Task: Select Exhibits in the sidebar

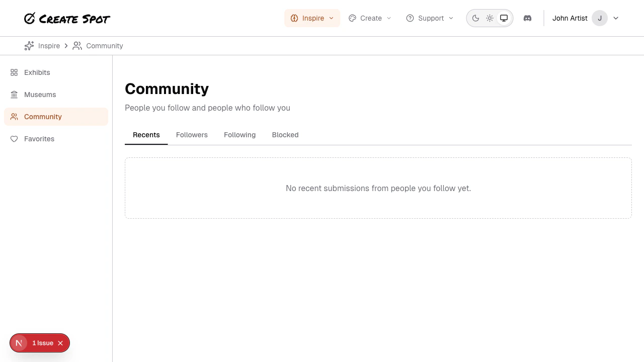Action: [x=37, y=72]
